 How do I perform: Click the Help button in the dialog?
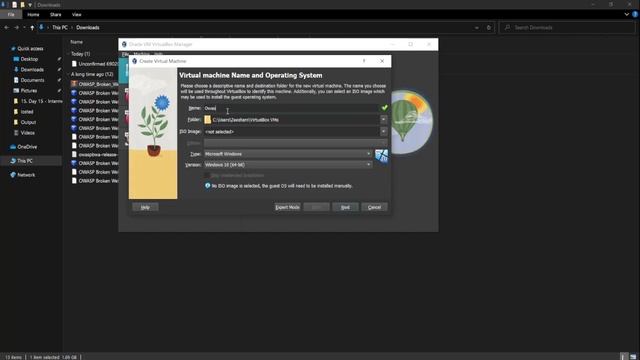click(145, 207)
